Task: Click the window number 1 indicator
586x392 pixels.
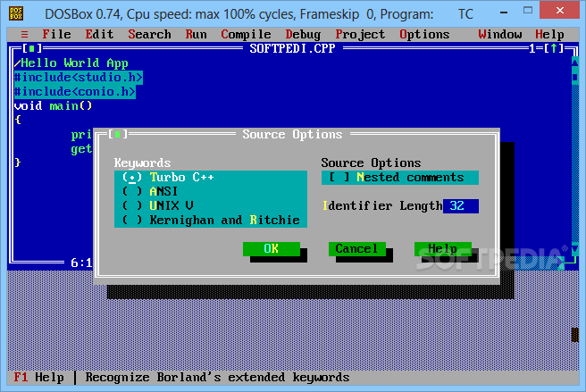Action: pos(532,48)
